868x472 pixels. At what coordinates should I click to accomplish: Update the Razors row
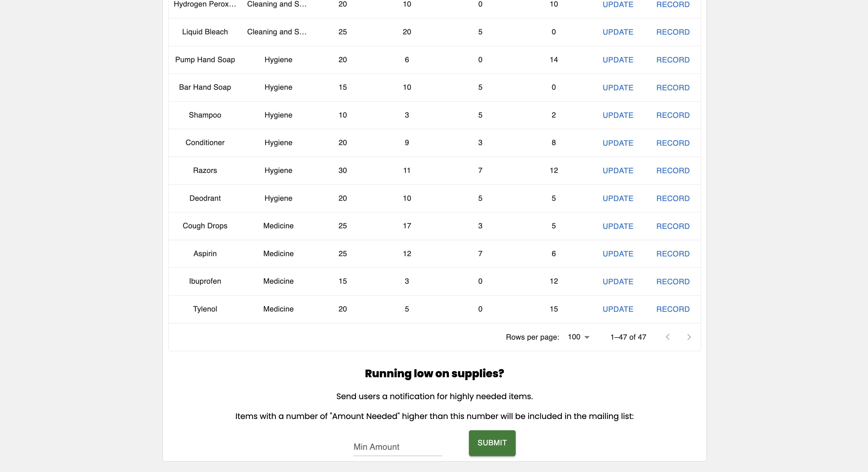pyautogui.click(x=618, y=171)
